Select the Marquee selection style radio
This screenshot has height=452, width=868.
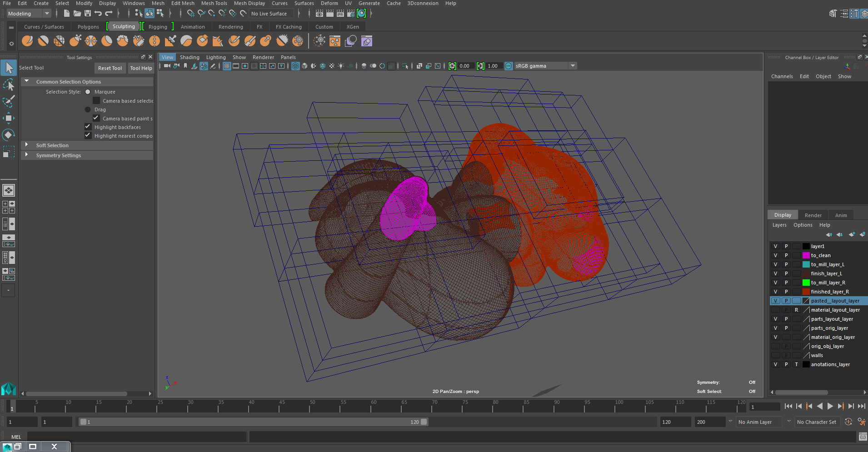88,92
